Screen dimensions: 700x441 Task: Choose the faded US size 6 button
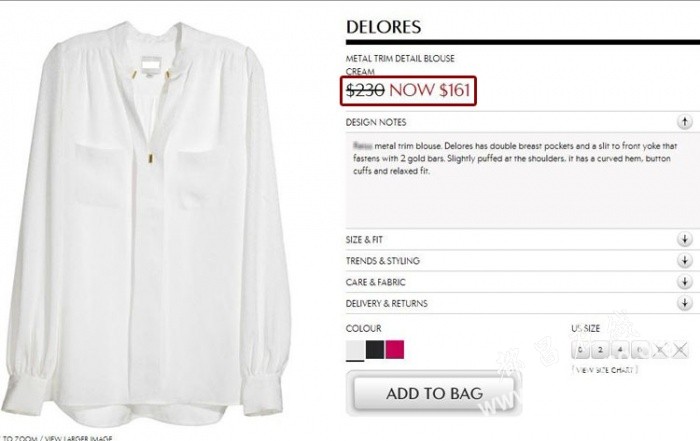pos(640,350)
